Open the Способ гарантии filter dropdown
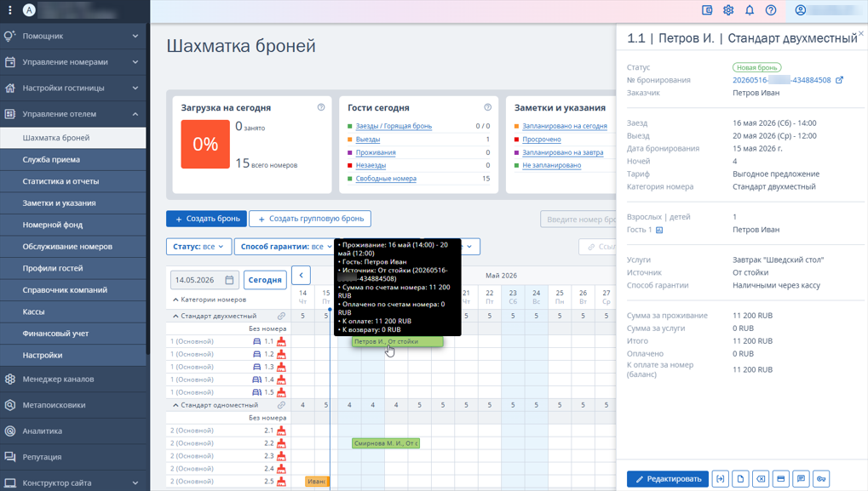Image resolution: width=868 pixels, height=491 pixels. click(x=284, y=247)
